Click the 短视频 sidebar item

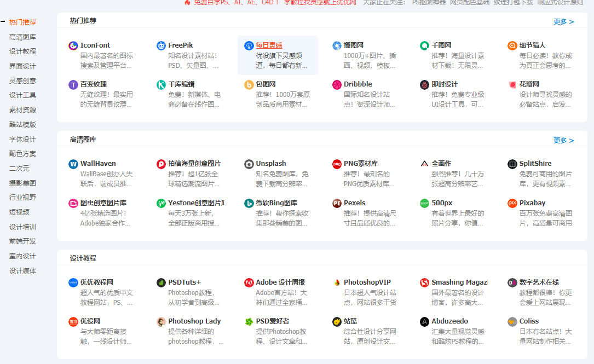point(19,212)
